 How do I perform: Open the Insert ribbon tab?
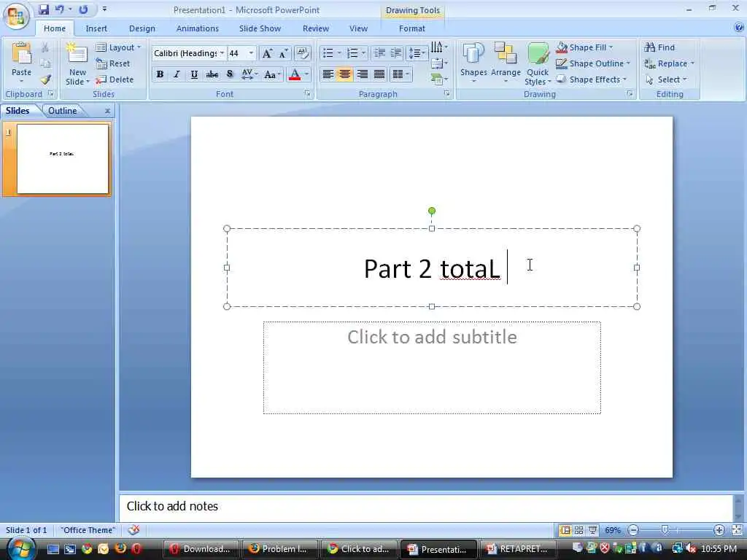[x=96, y=28]
